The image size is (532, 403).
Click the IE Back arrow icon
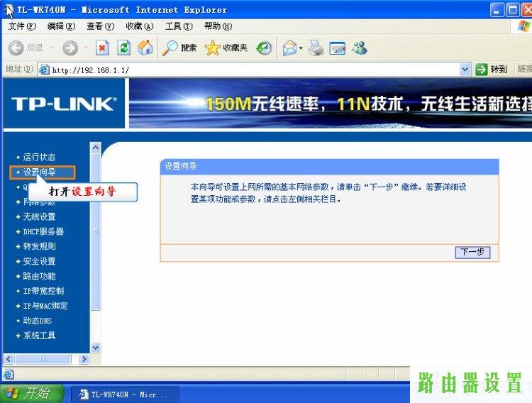tap(16, 48)
